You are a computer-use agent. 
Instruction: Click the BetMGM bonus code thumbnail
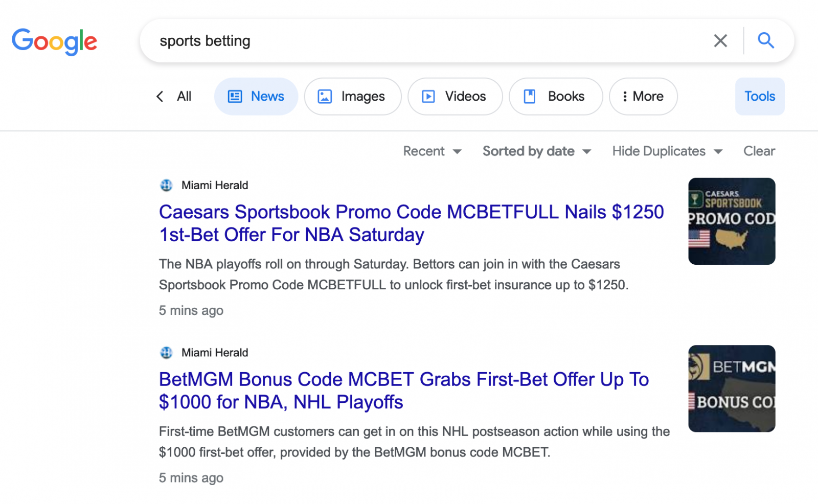pos(732,388)
